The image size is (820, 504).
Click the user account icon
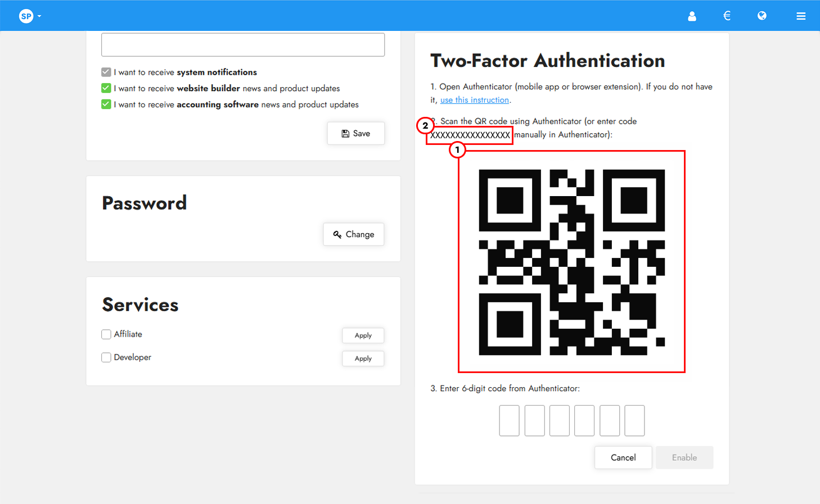(692, 16)
